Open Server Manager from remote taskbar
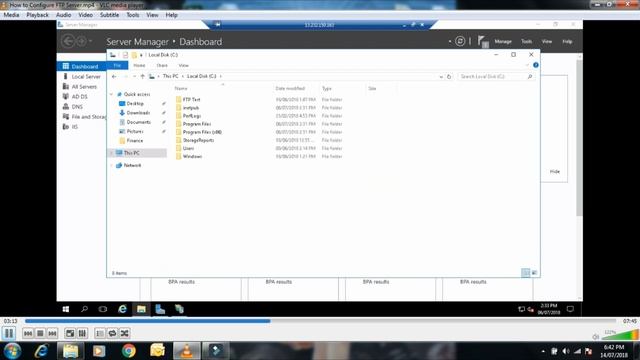Screen dimensions: 640x360 click(x=160, y=309)
